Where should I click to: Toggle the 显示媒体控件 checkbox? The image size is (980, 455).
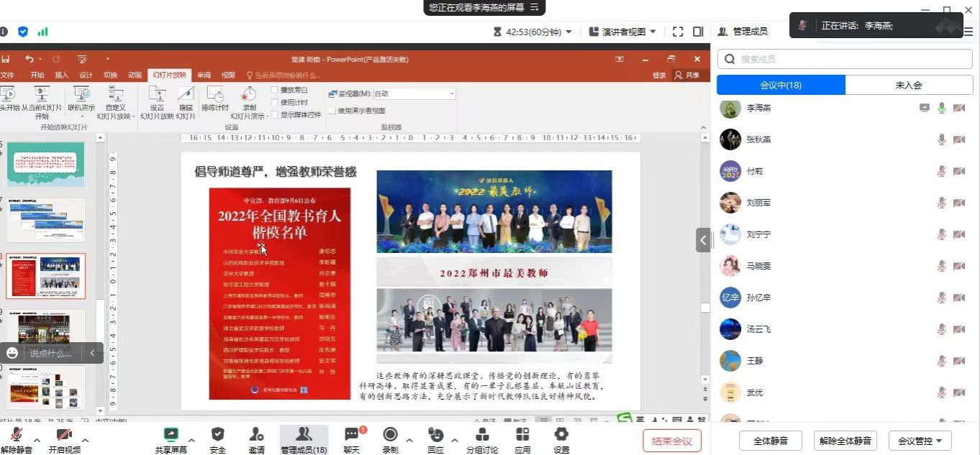coord(275,114)
